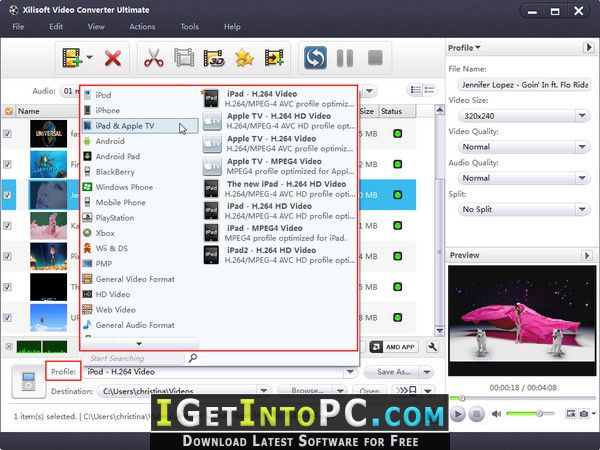Open the Add File dropdown arrow

click(x=90, y=57)
